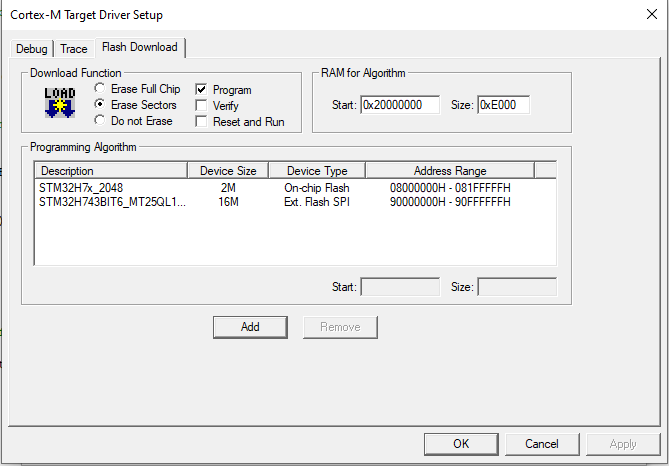669x466 pixels.
Task: Open the Trace tab
Action: tap(73, 49)
